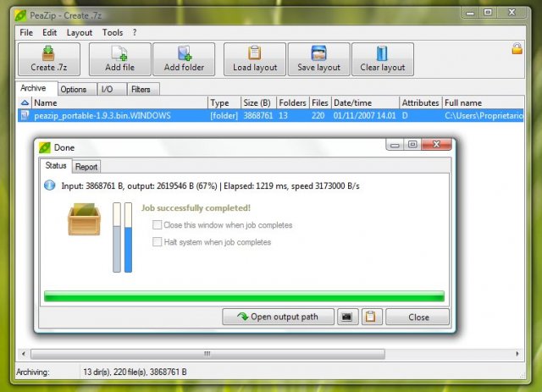542x392 pixels.
Task: Close the Done dialog with red X
Action: [437, 145]
